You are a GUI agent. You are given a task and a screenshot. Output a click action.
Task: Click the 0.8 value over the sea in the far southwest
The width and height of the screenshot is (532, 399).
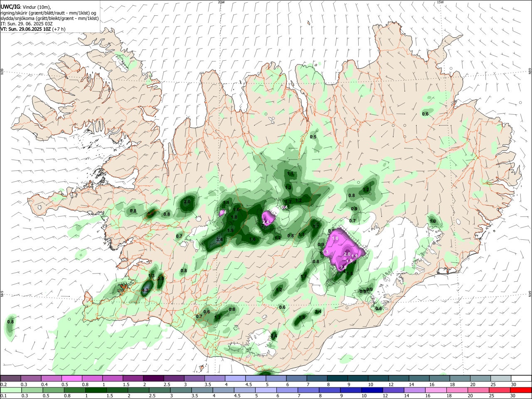pyautogui.click(x=10, y=322)
